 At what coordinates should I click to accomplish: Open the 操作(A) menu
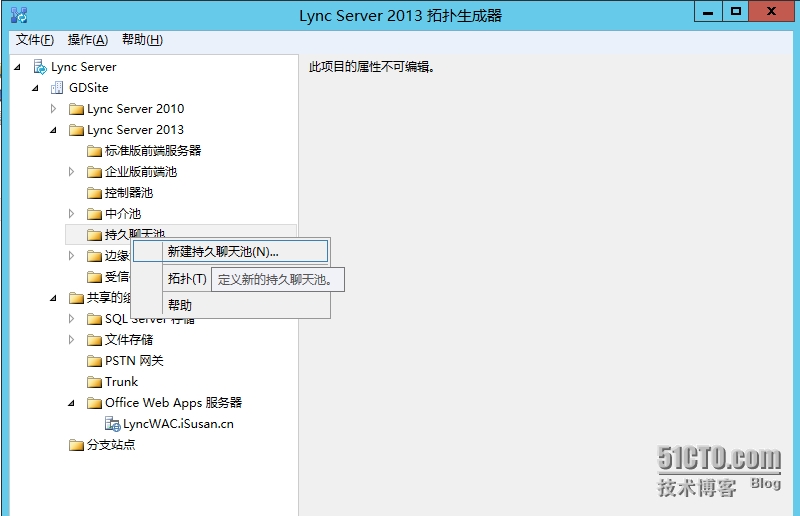pos(88,40)
